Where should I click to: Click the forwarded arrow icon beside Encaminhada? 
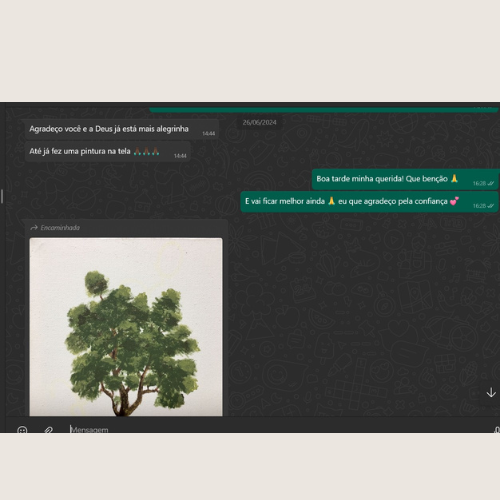34,228
